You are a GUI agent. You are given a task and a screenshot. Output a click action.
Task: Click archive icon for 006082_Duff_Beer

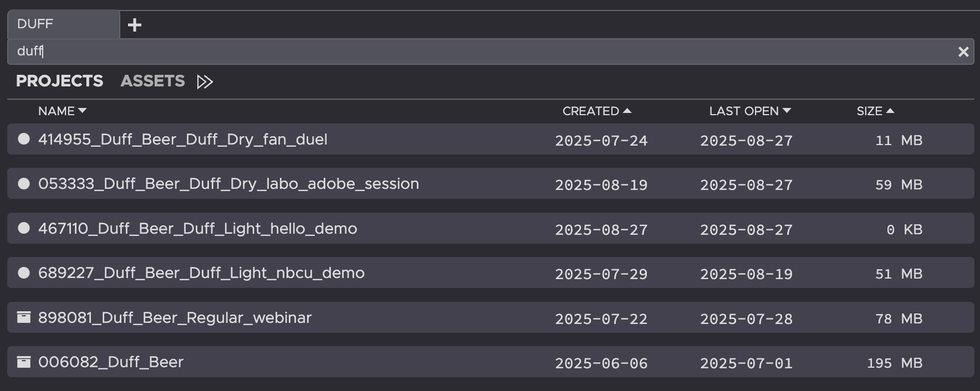coord(24,362)
